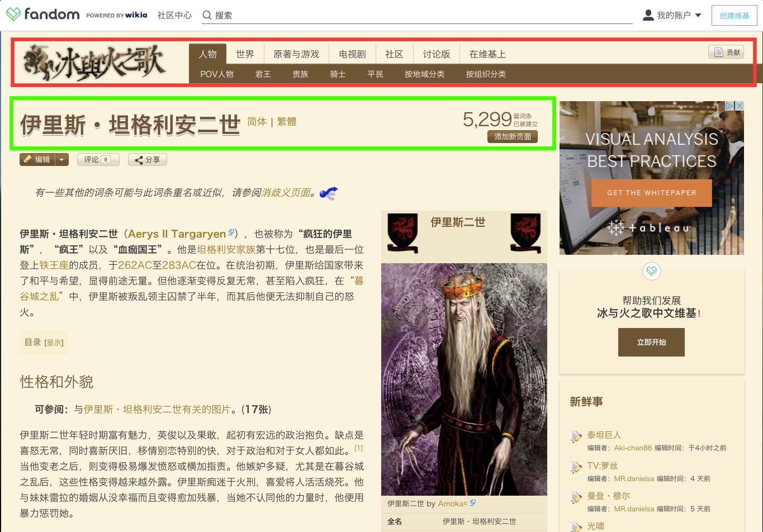Open the 泰坦巨人 recent activity link
Viewport: 763px width, 532px height.
(604, 435)
